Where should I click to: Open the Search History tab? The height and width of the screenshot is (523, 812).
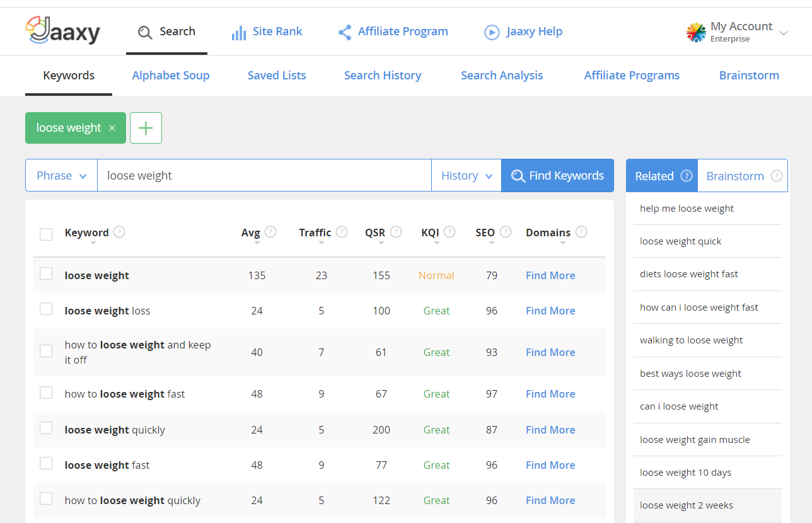coord(383,76)
